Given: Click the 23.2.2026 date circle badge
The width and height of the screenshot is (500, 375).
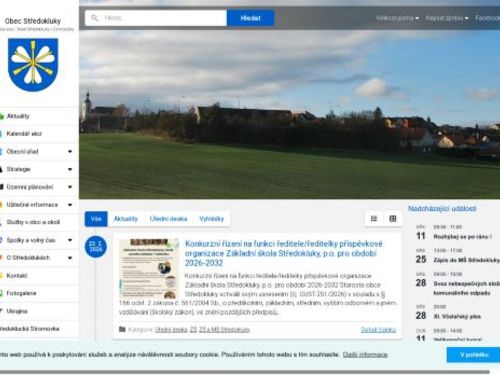Looking at the screenshot, I should click(x=96, y=247).
